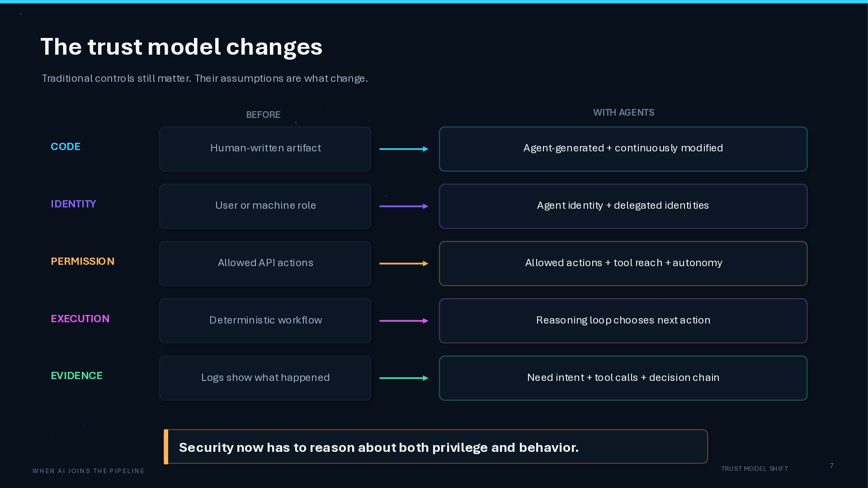The image size is (868, 488).
Task: Click the 'User or machine role' box
Action: click(x=265, y=206)
